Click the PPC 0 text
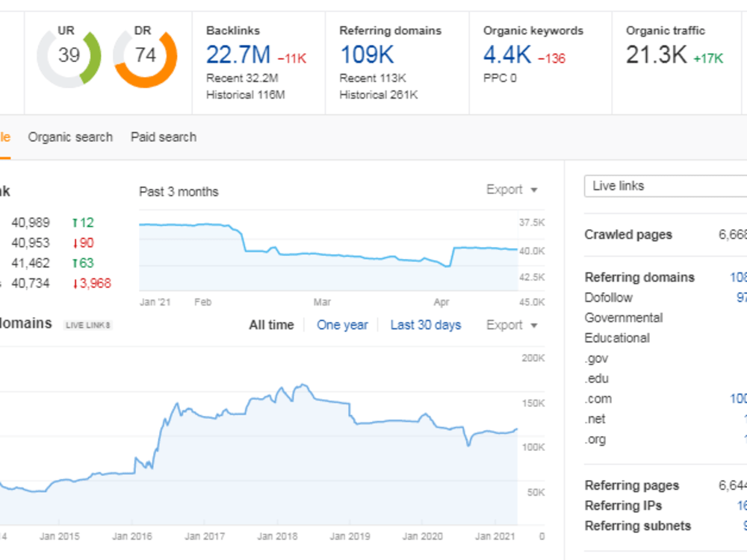Viewport: 747px width, 560px height. 500,78
